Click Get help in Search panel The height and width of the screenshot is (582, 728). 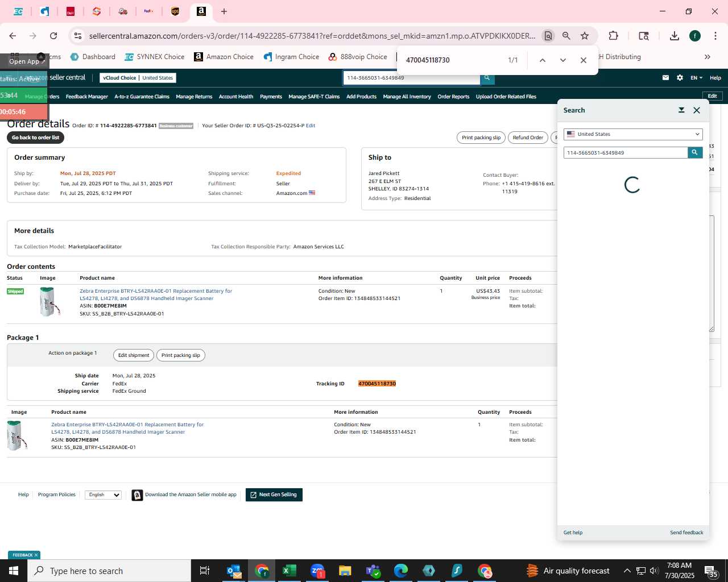pos(573,533)
